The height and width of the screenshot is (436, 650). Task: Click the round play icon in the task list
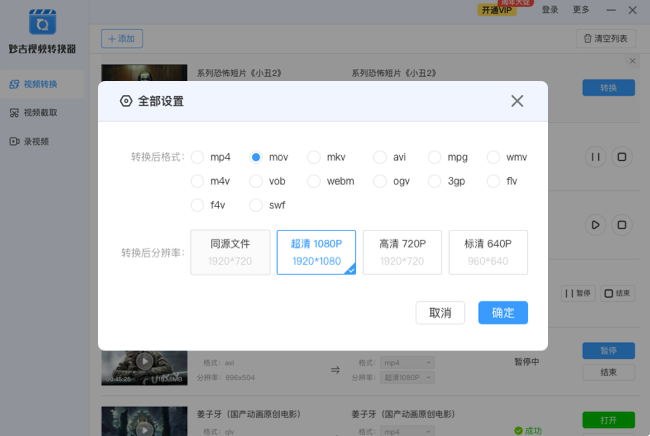click(595, 225)
